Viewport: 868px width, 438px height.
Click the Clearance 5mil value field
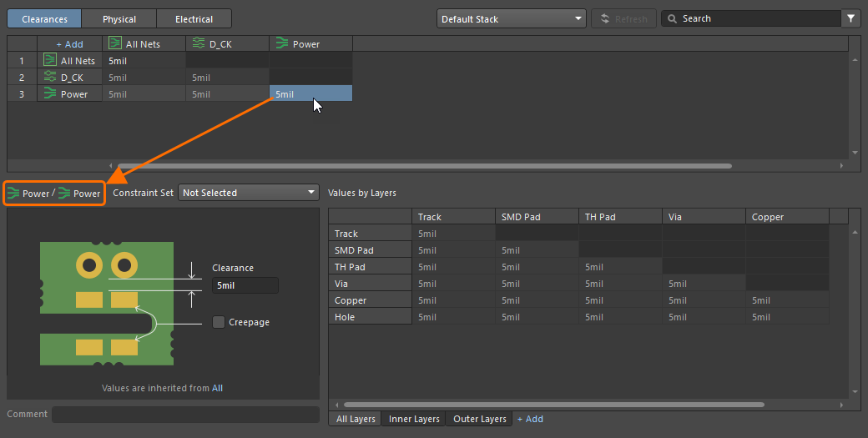[244, 285]
